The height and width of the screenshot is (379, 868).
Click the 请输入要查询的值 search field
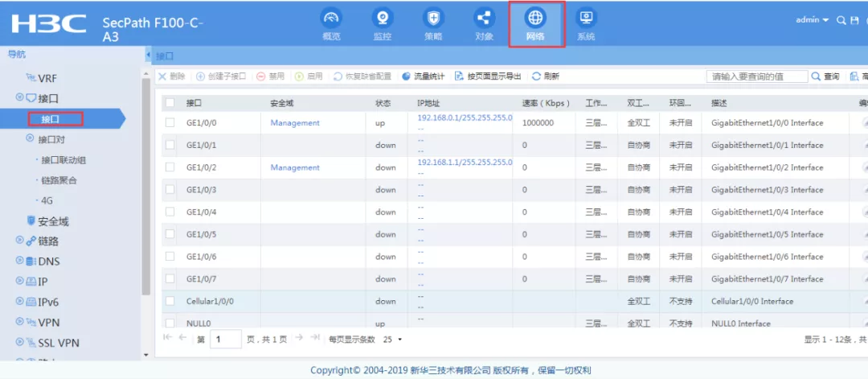tap(757, 76)
